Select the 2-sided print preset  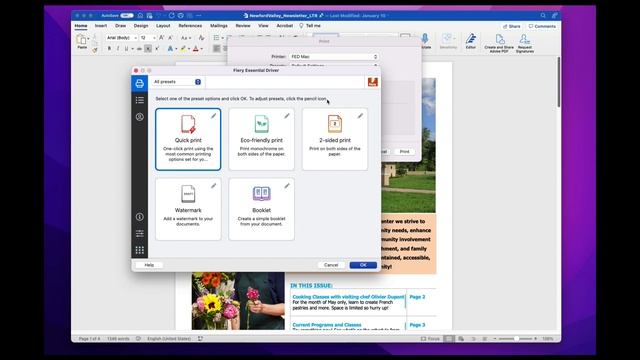click(x=335, y=139)
